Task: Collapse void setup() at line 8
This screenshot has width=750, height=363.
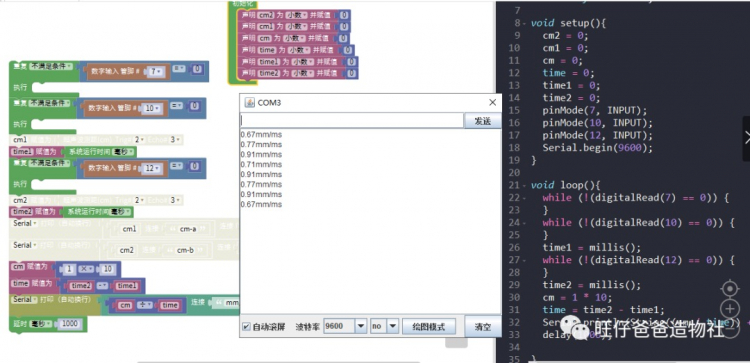Action: pos(525,23)
